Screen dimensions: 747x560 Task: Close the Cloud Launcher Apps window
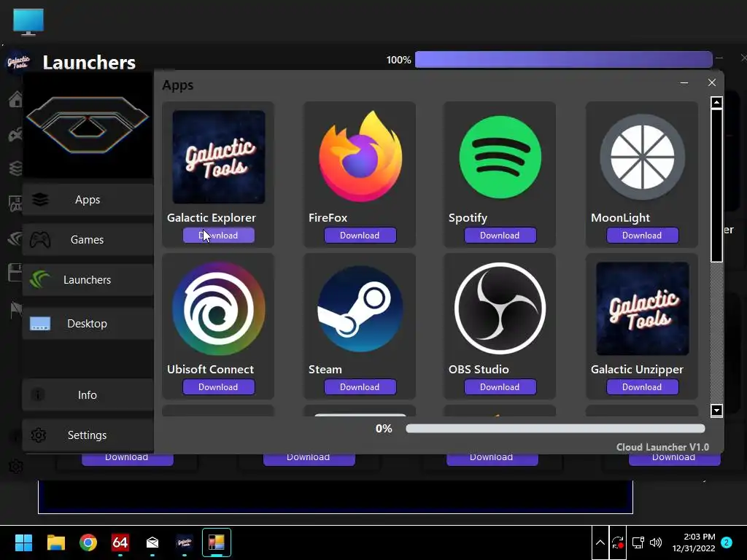pyautogui.click(x=712, y=83)
